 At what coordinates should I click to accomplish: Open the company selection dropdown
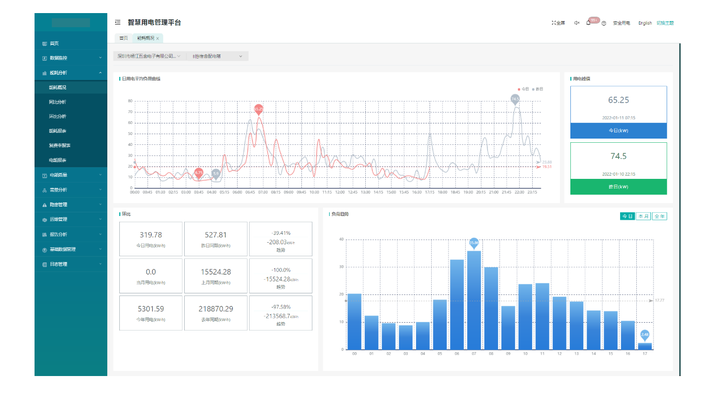(149, 56)
